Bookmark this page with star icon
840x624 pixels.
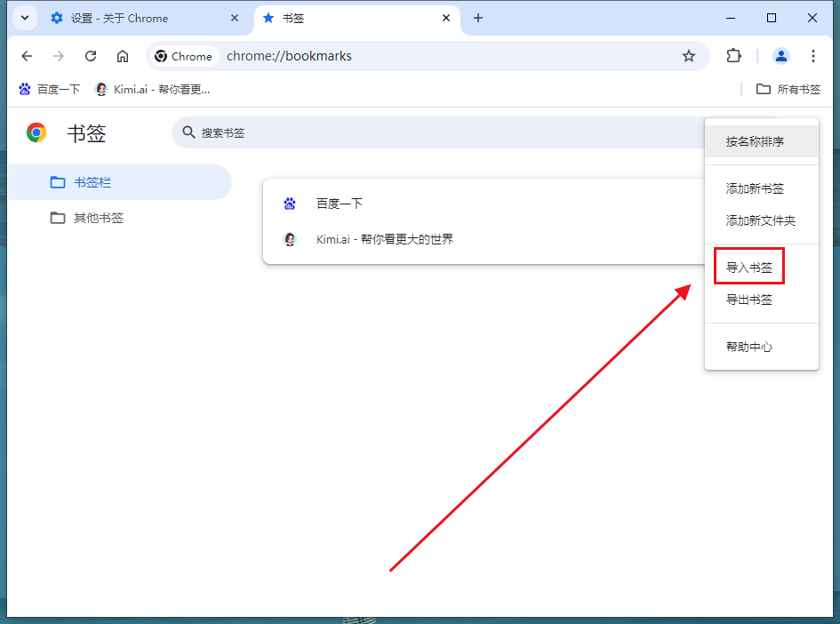click(688, 56)
